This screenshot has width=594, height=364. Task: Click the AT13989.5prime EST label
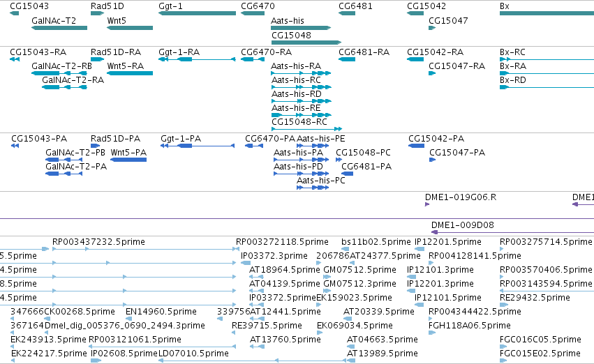[383, 354]
